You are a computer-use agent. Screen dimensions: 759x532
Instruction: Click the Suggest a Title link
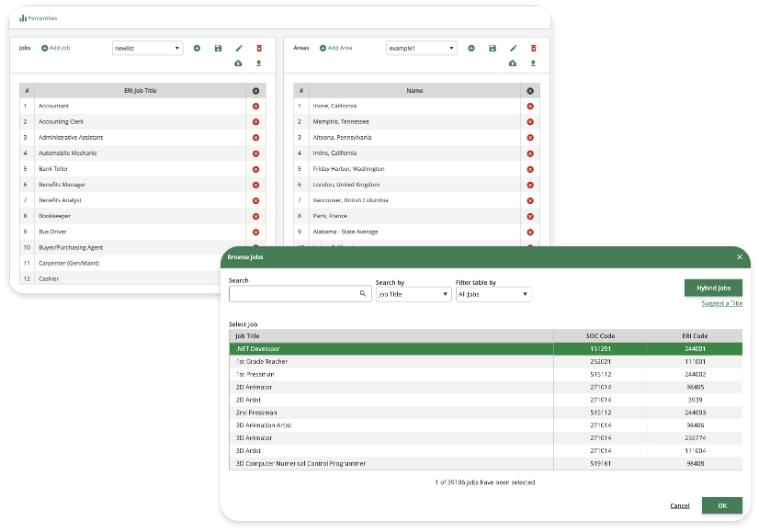(x=721, y=303)
